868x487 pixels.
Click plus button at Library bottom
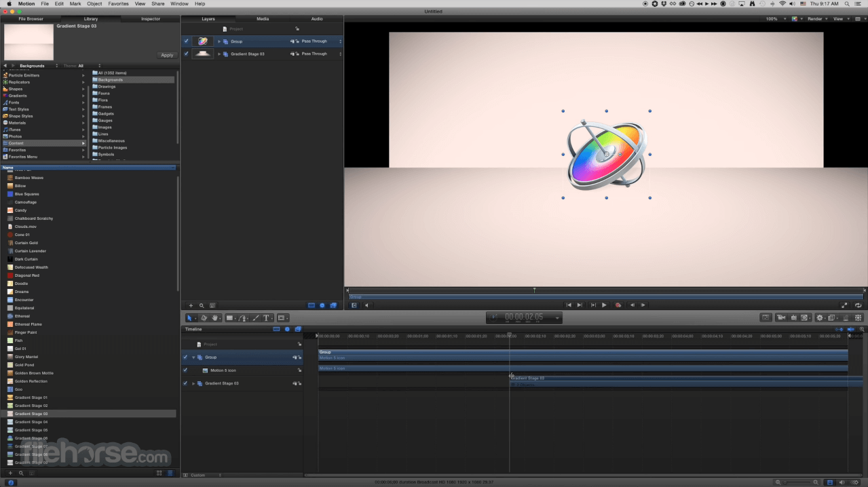point(10,473)
